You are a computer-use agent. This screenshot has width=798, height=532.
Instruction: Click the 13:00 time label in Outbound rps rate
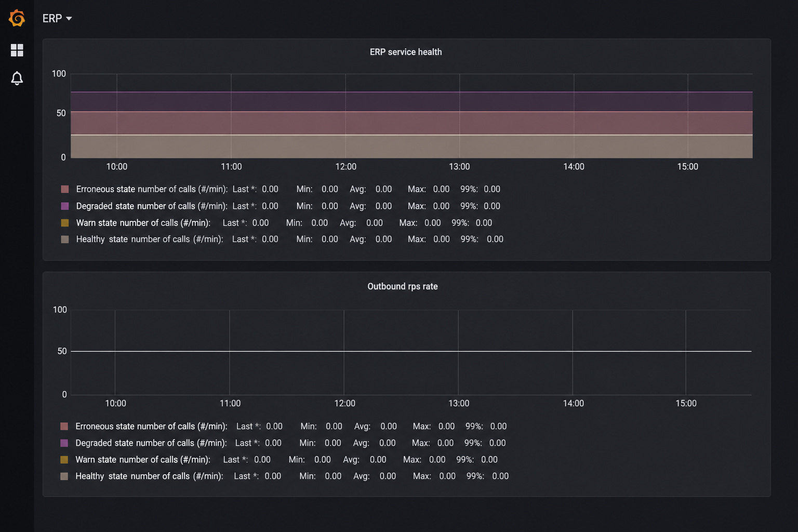459,404
